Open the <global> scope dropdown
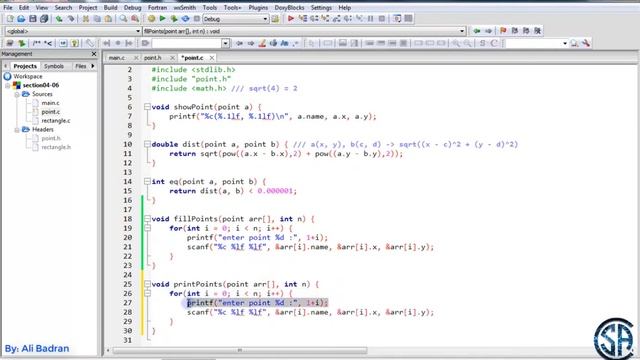640x360 pixels. click(138, 31)
